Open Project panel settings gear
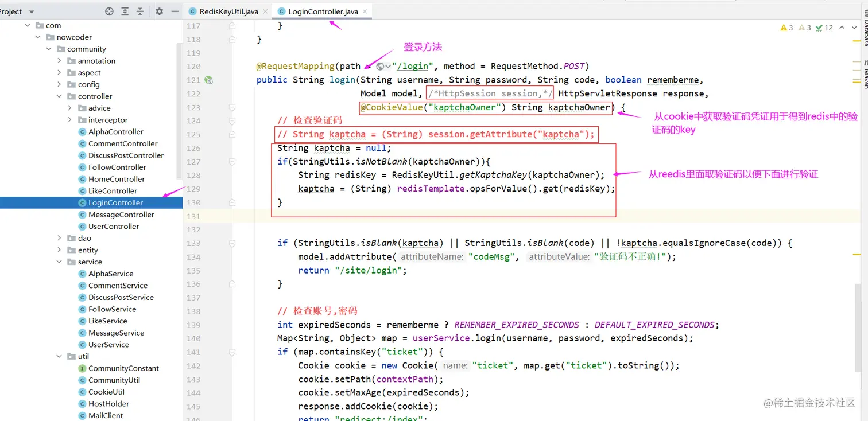The height and width of the screenshot is (421, 868). [159, 11]
